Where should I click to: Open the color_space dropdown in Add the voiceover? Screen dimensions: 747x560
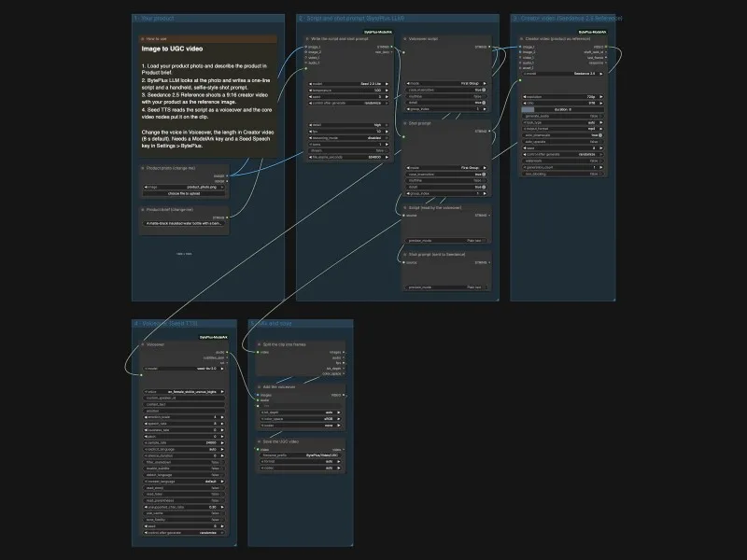301,419
